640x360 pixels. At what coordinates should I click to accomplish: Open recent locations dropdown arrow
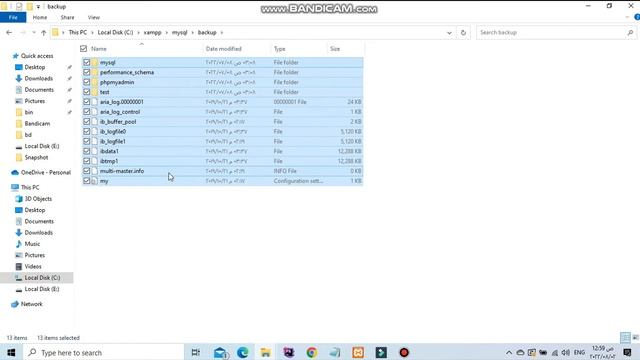coord(34,33)
